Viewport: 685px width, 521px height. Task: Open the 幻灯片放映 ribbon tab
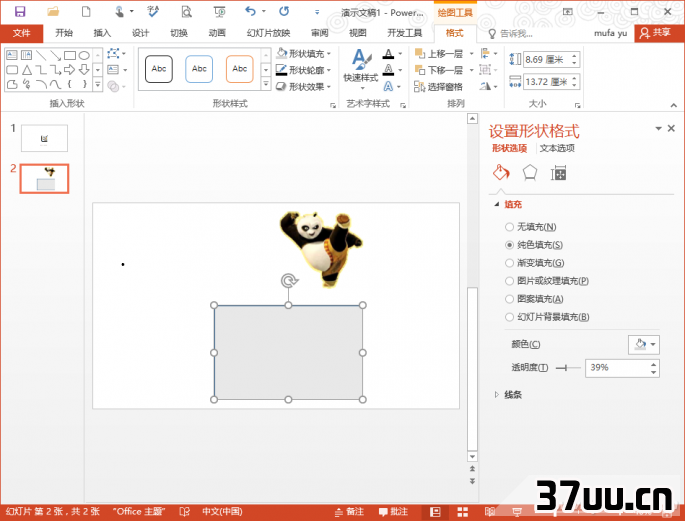269,33
